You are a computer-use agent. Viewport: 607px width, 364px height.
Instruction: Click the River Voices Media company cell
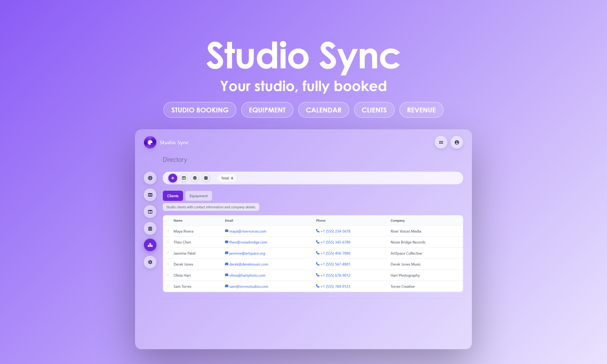[406, 231]
